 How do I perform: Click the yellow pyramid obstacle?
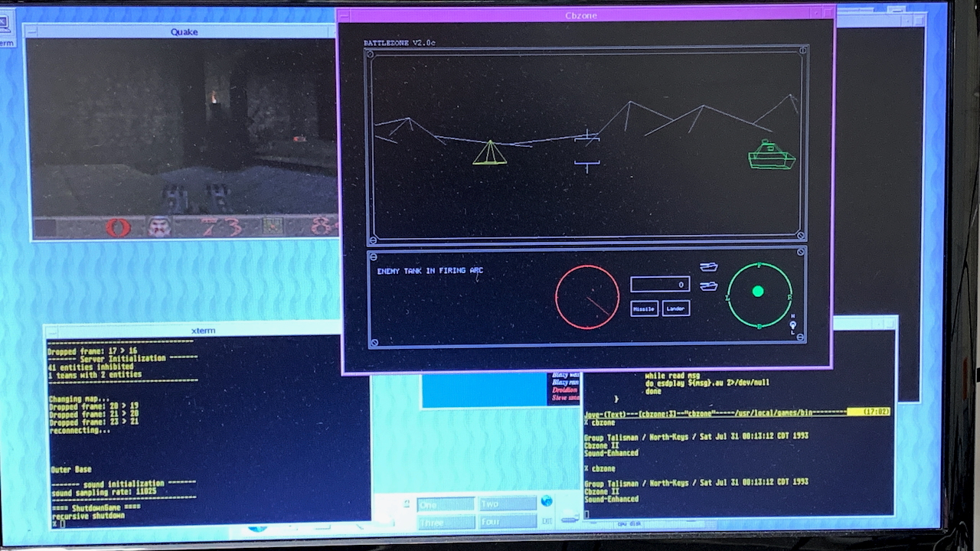[489, 153]
